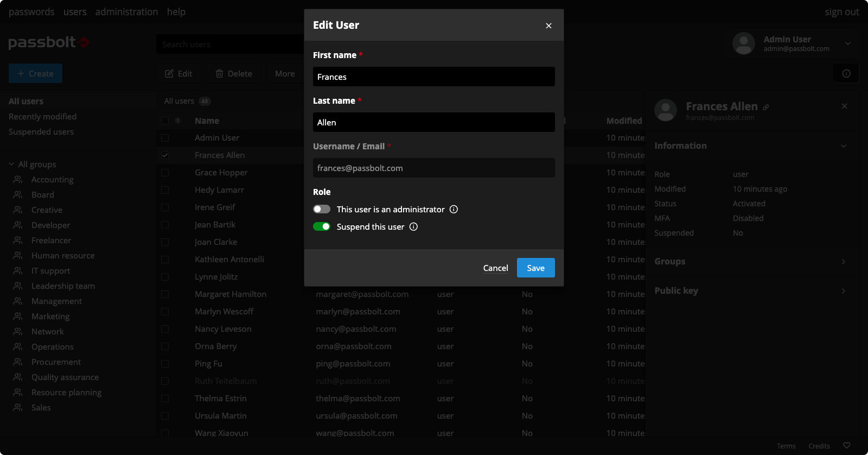Image resolution: width=868 pixels, height=455 pixels.
Task: Toggle the info details panel icon
Action: [846, 73]
